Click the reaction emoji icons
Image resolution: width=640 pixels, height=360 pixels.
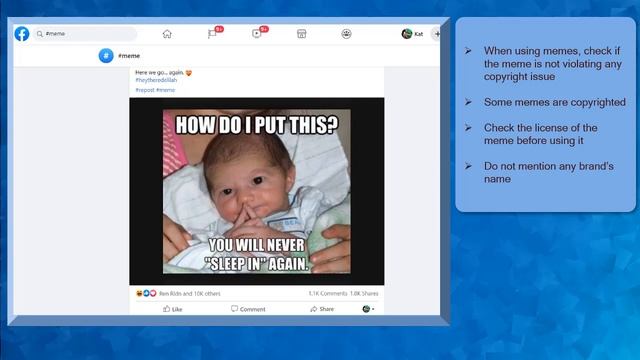pos(146,293)
